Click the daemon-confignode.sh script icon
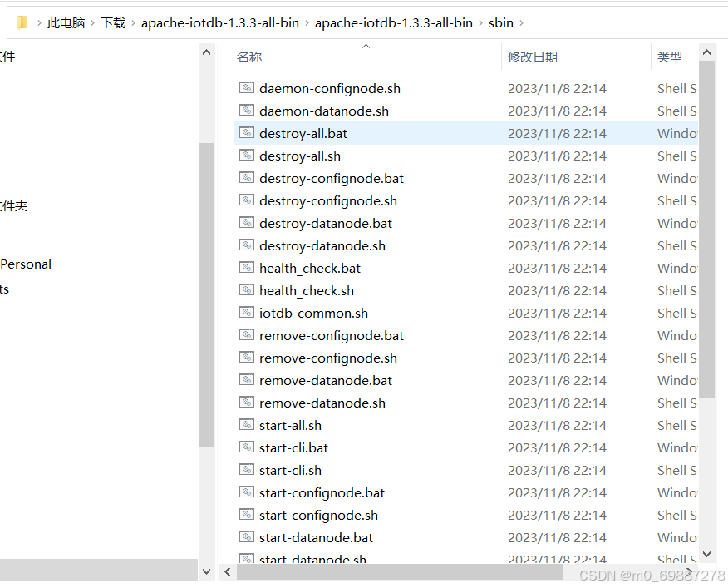The image size is (728, 588). click(246, 87)
